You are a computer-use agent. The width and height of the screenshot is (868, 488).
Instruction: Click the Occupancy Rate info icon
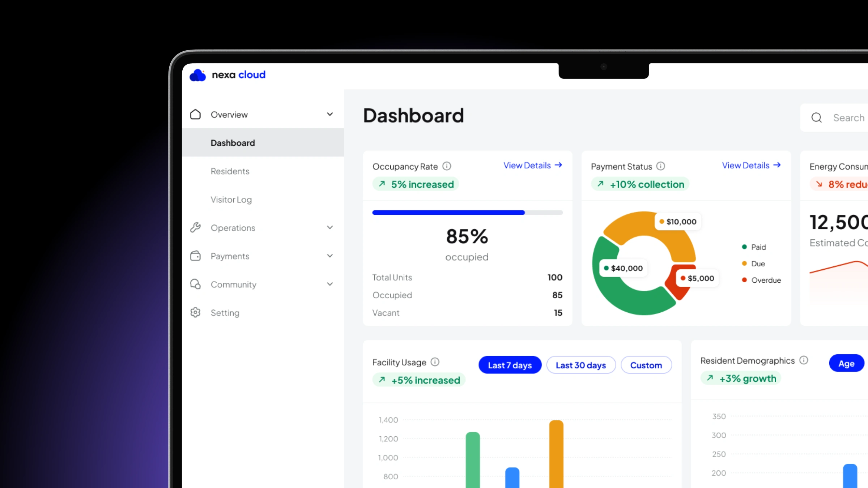click(x=447, y=166)
